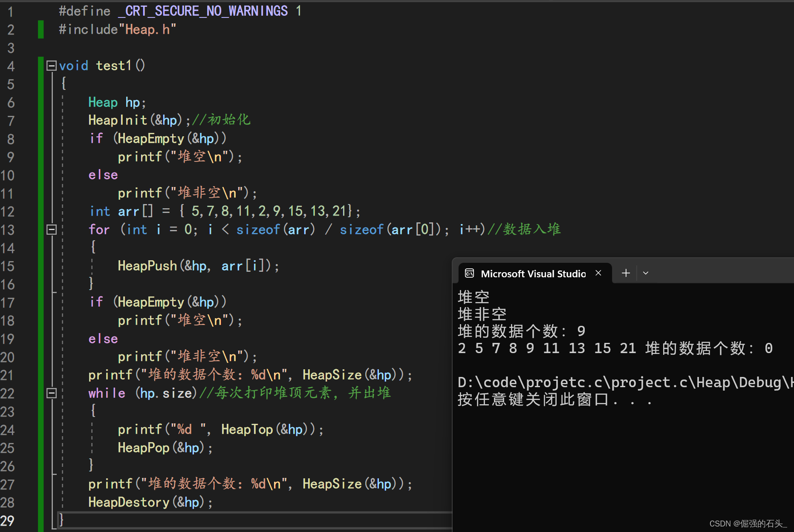Viewport: 794px width, 532px height.
Task: Click the HeapSize(&hp) call on line 27
Action: pos(332,483)
